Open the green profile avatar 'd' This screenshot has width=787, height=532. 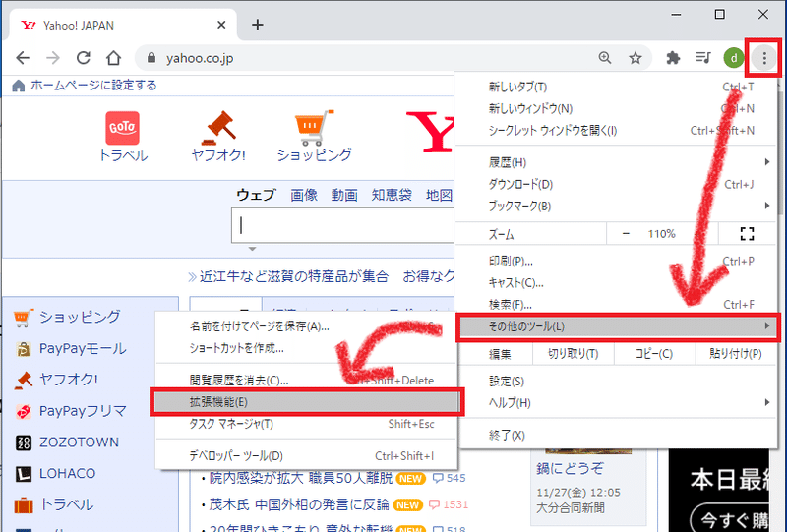(x=733, y=58)
